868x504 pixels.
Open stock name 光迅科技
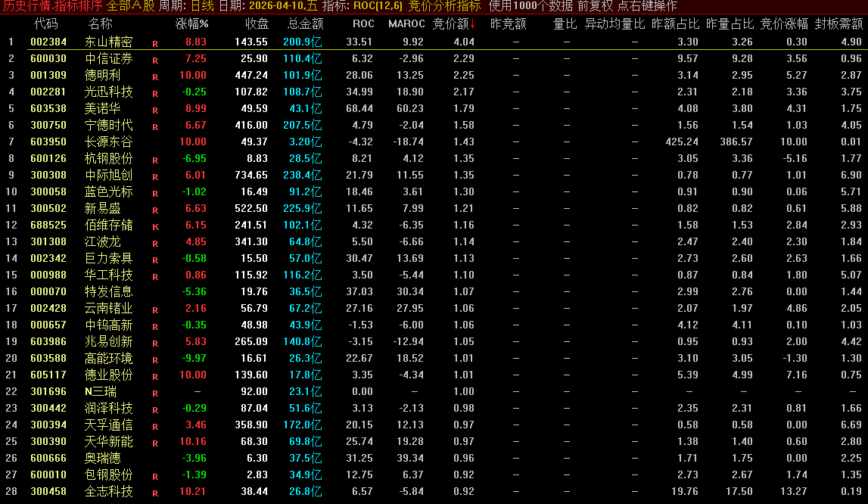click(x=108, y=92)
